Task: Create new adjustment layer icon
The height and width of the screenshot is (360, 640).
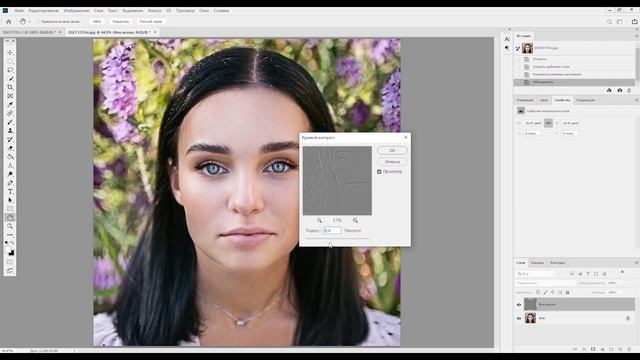Action: point(602,349)
